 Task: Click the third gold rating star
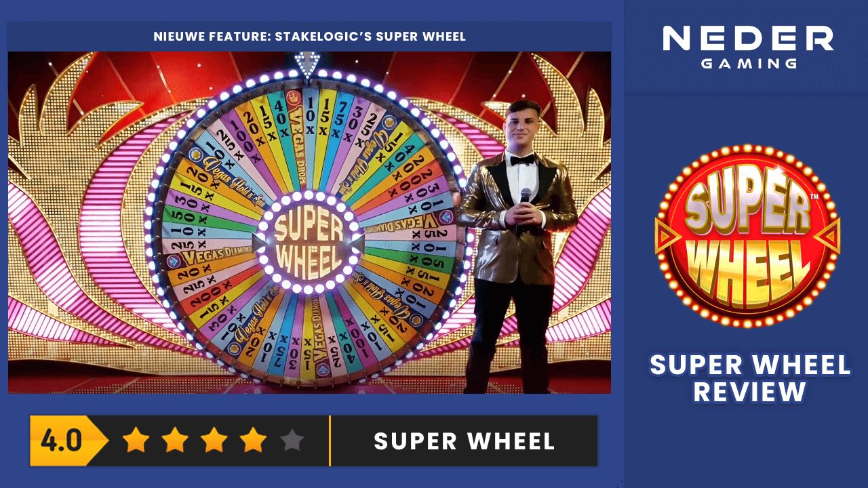[x=214, y=441]
